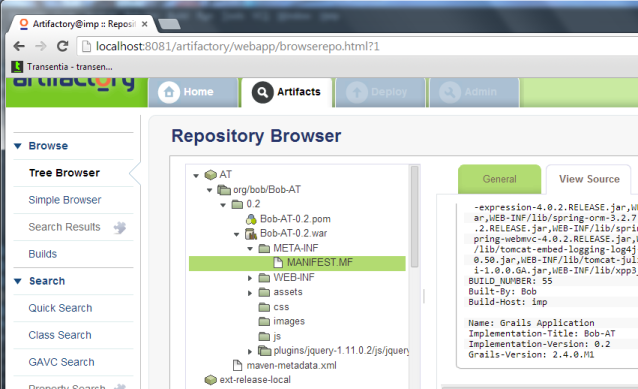Click the Home tab house icon
638x389 pixels.
click(169, 92)
